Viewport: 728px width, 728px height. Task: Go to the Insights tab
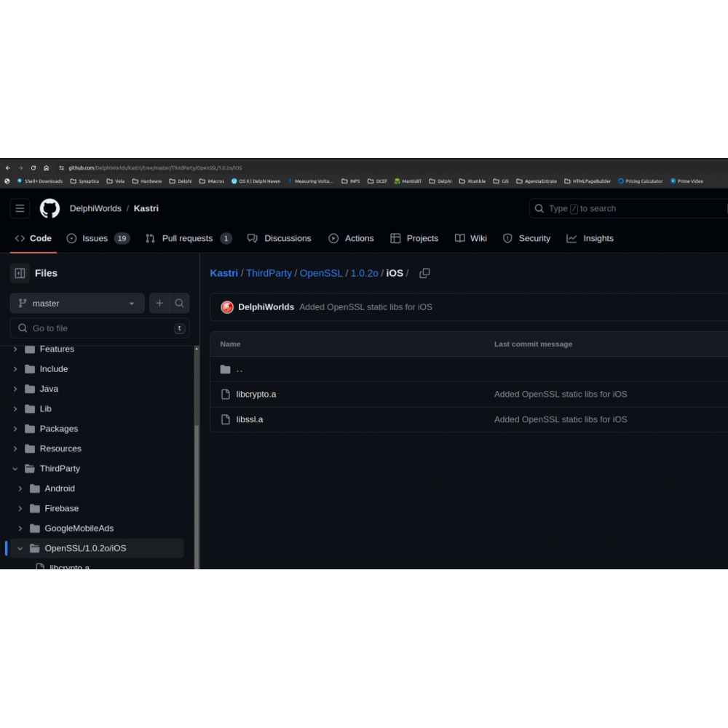[598, 239]
